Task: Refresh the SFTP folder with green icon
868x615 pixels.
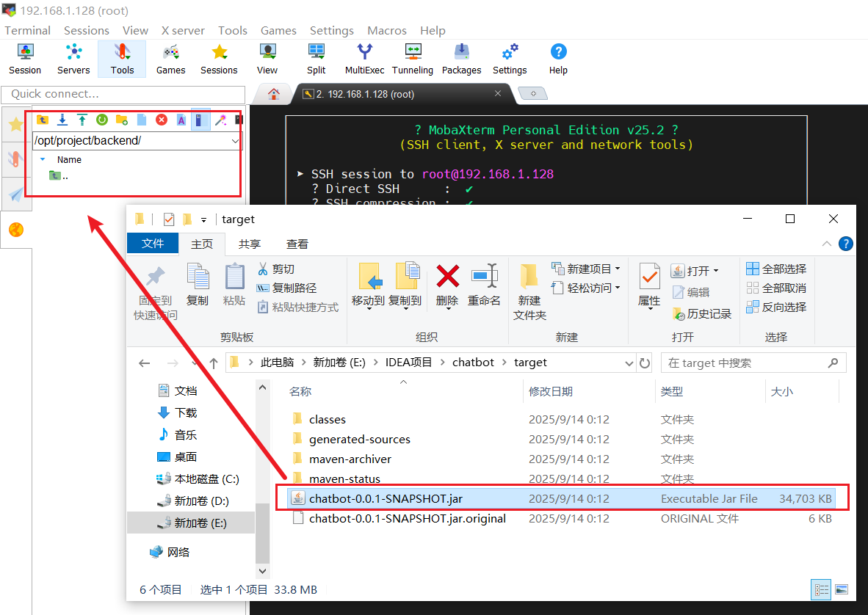Action: [x=102, y=120]
